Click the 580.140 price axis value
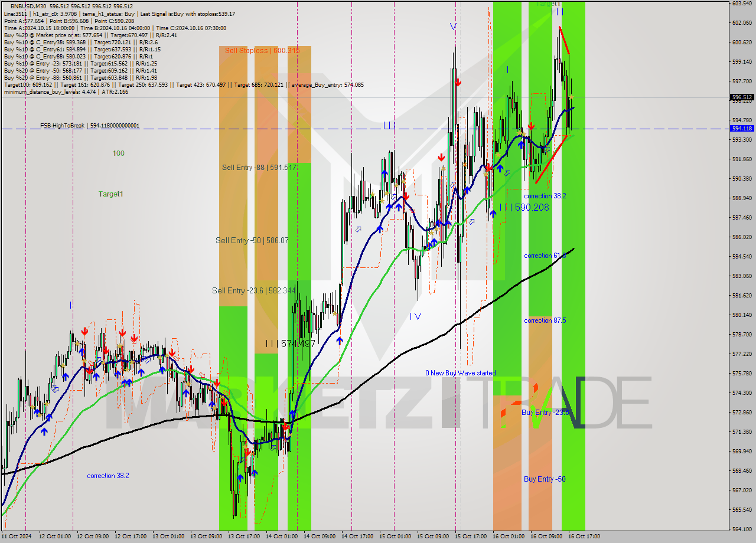 742,315
